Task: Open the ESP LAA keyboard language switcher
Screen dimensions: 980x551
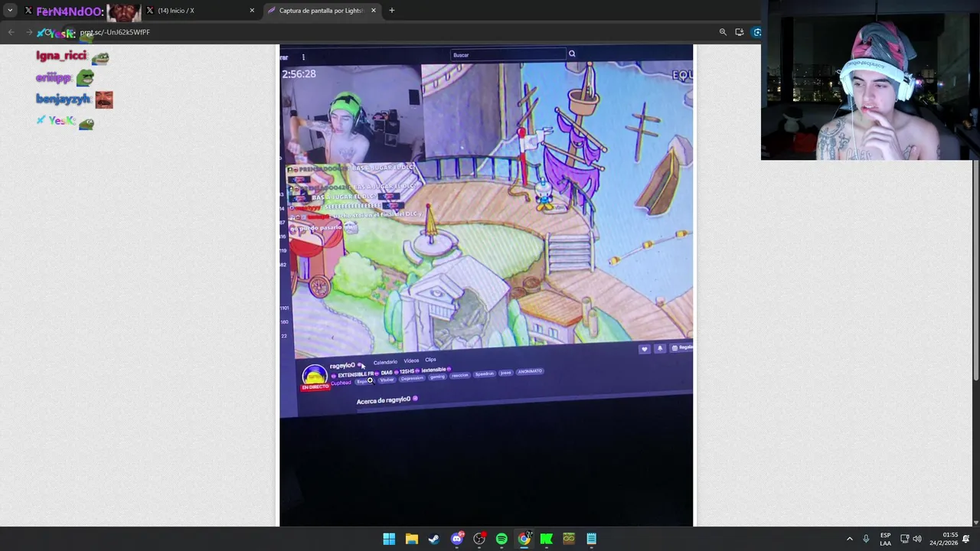Action: click(x=885, y=539)
